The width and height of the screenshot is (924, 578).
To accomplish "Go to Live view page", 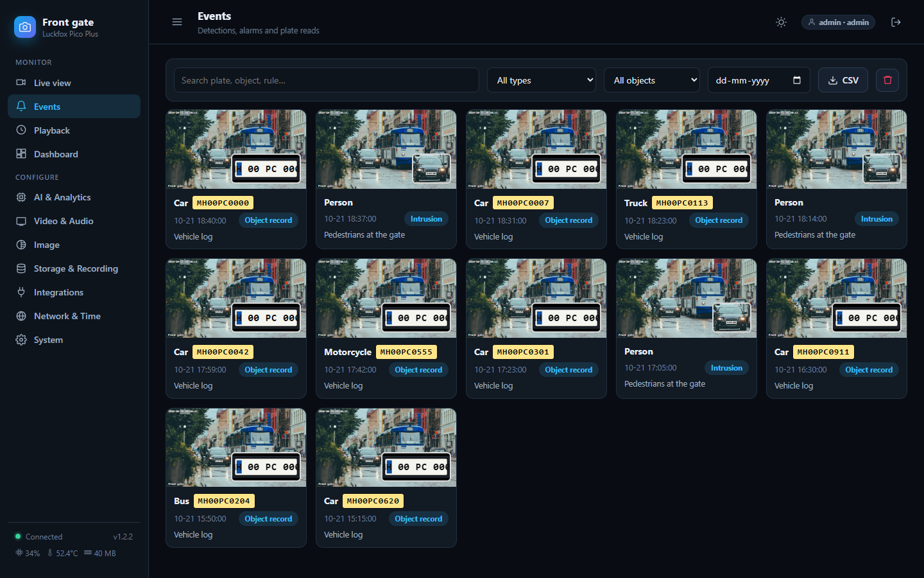I will (74, 83).
